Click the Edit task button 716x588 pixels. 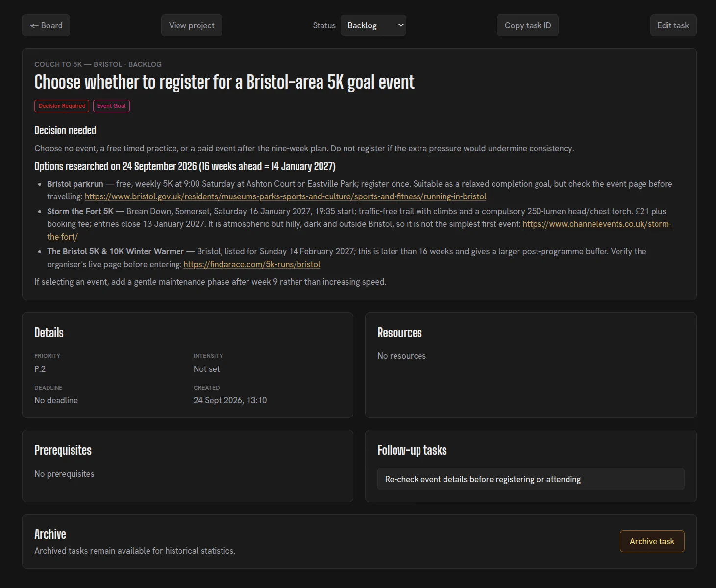(x=673, y=25)
